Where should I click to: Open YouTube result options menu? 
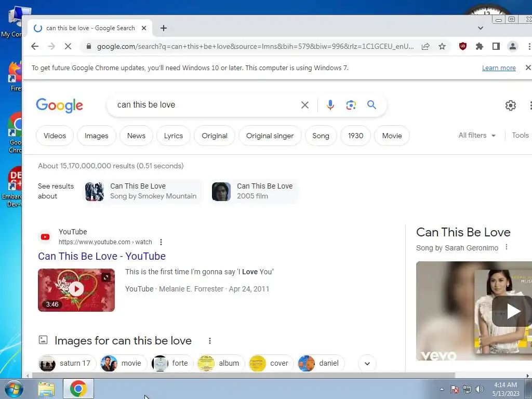[x=161, y=242]
